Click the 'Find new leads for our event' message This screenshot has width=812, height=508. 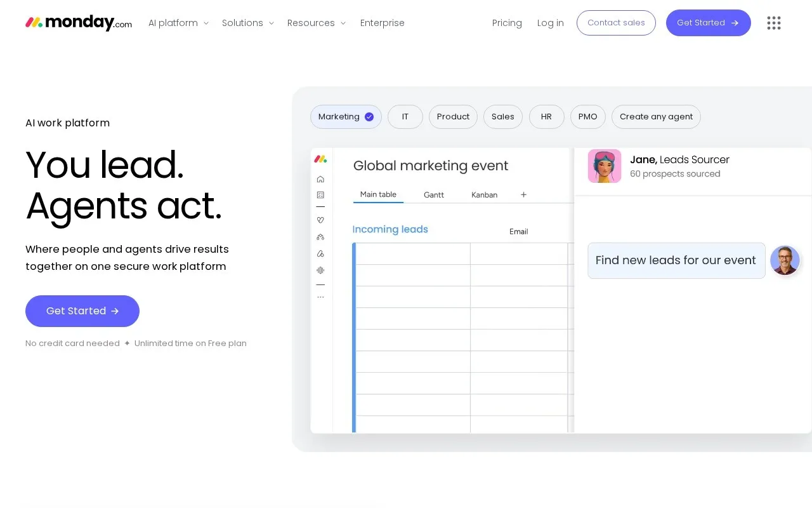(676, 260)
